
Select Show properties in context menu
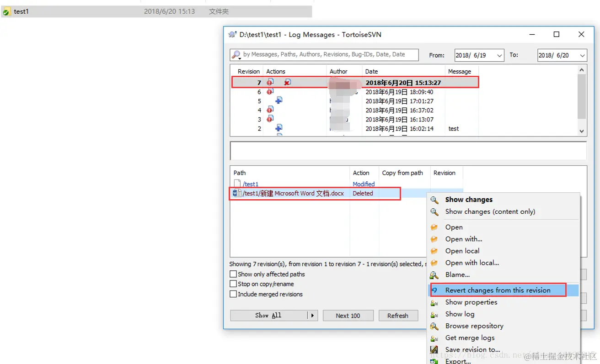(471, 302)
